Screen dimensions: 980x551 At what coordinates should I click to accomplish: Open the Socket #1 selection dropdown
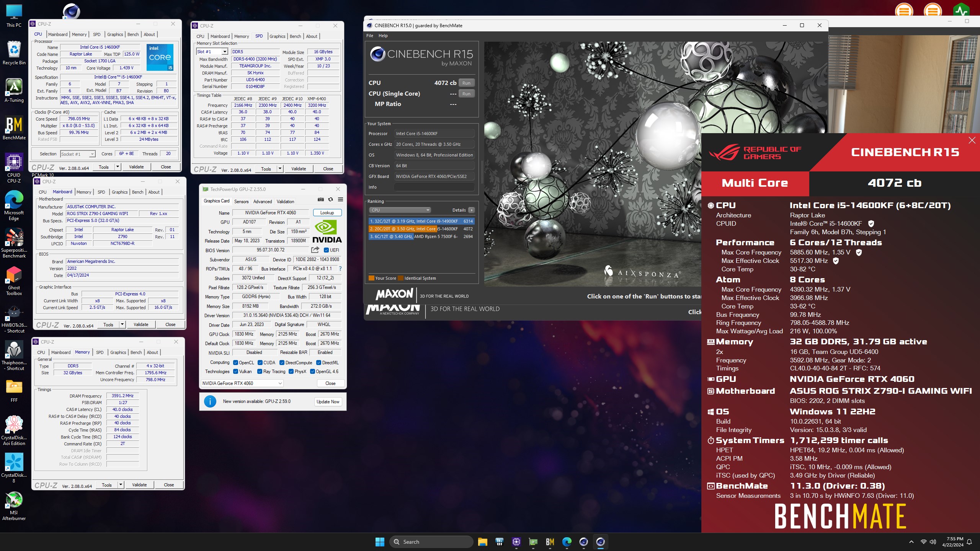point(78,154)
